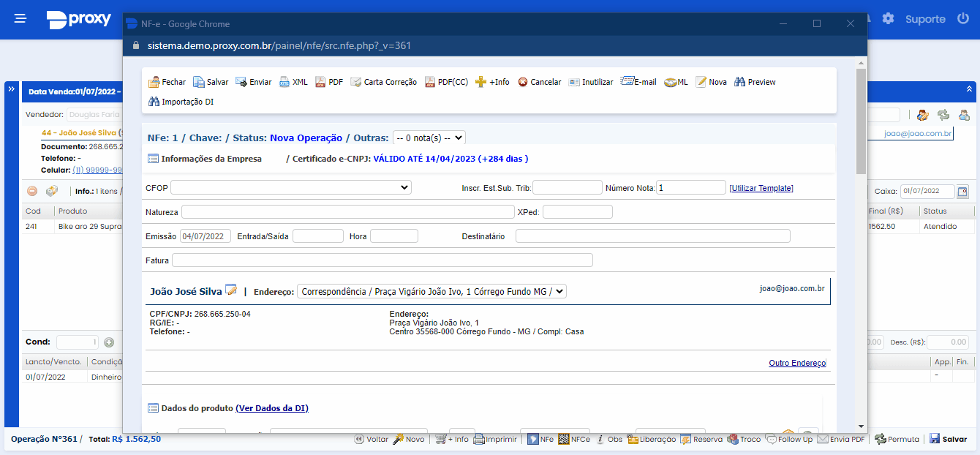Click the Utilizar Template link
This screenshot has width=980, height=455.
[761, 188]
